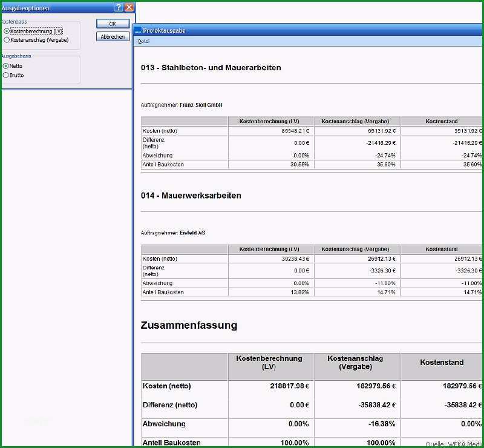
Task: Click the 35.60% value under Kostenanschlag
Action: point(386,165)
